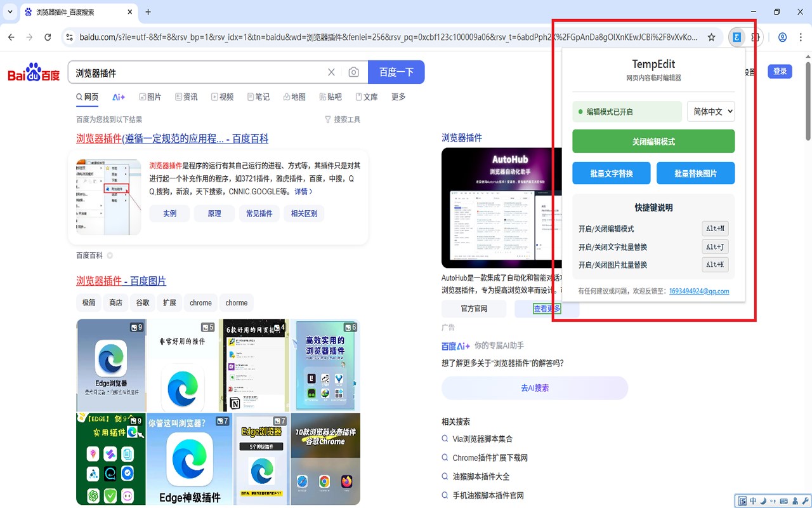Open Chrome's three-dot menu
The image size is (812, 508).
801,37
